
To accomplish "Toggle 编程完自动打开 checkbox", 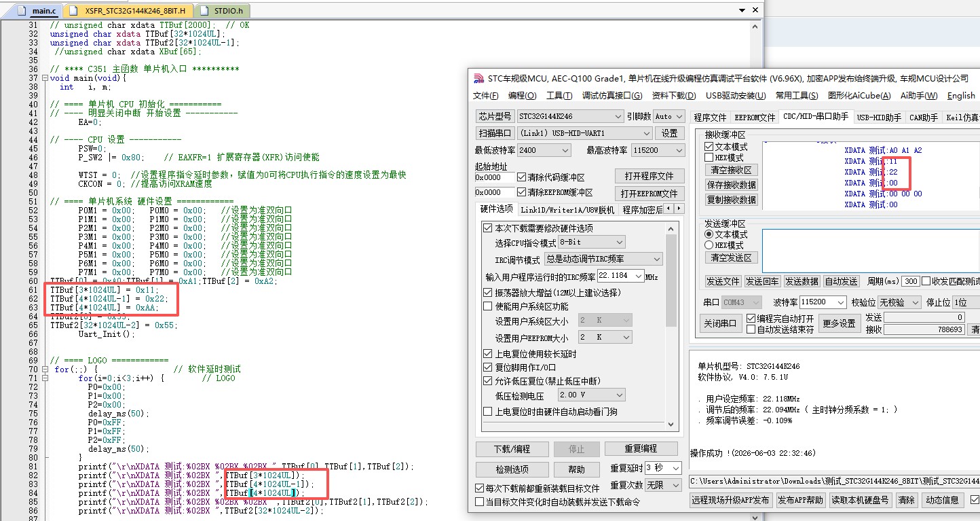I will 751,319.
